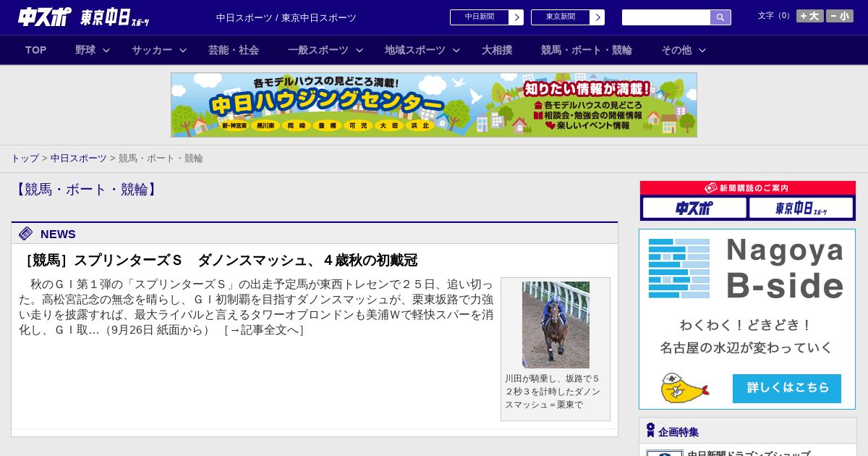
Task: Open the その他 menu
Action: coord(676,50)
